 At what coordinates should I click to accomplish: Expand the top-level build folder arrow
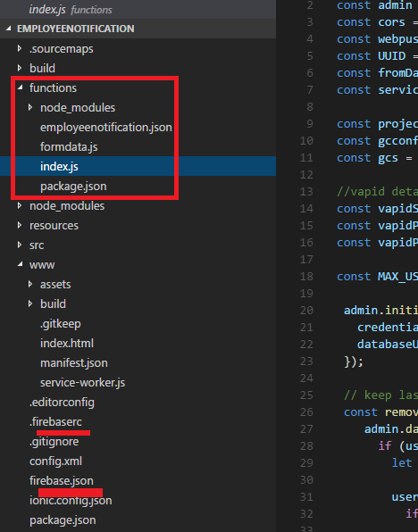tap(20, 68)
